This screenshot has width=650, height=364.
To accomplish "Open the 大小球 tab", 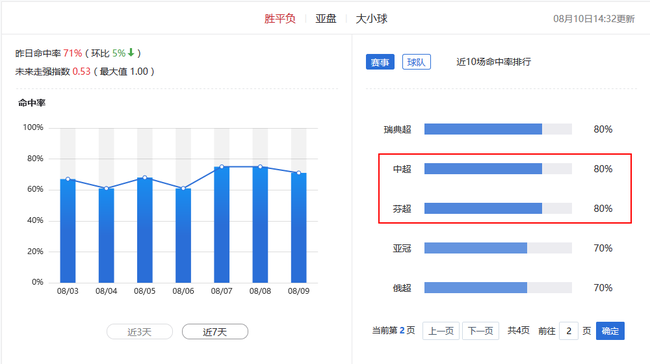I will click(x=371, y=19).
